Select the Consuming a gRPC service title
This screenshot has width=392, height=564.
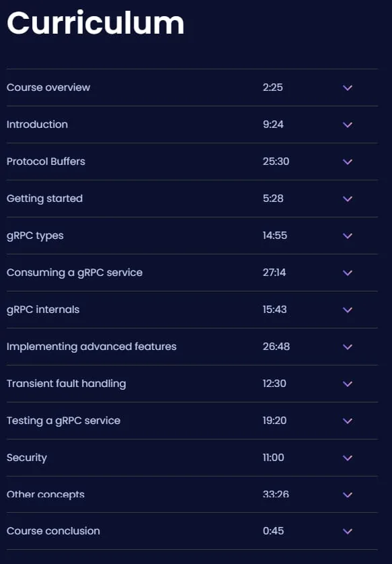[x=75, y=273]
